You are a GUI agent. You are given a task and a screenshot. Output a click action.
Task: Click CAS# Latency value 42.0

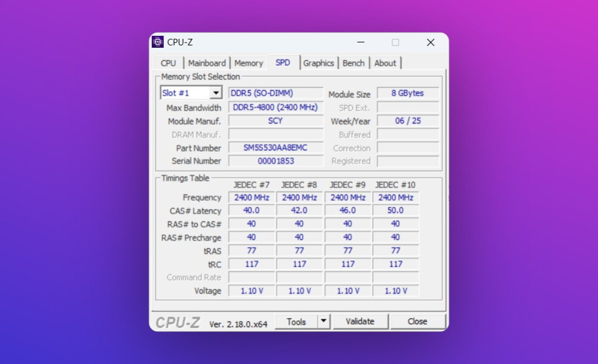click(x=299, y=211)
